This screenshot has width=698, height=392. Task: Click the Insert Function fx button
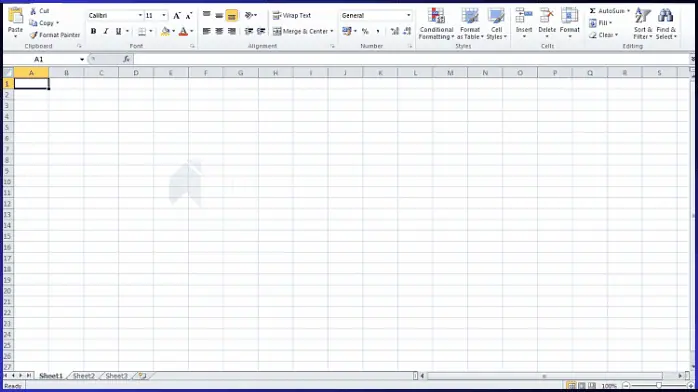[x=126, y=59]
